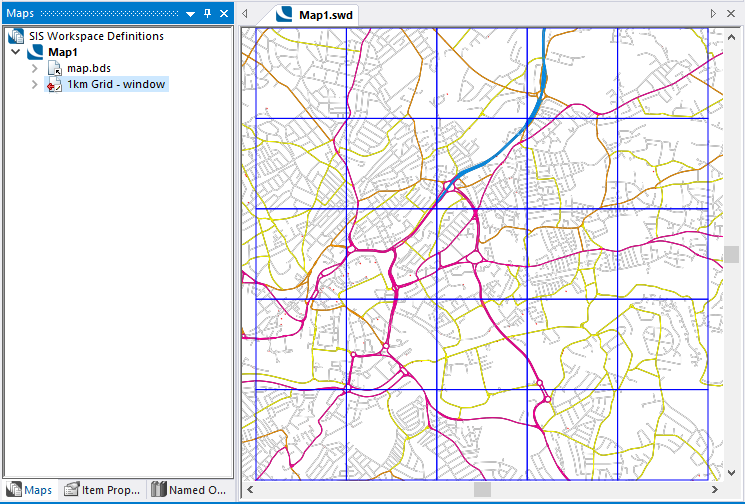Select the 1km Grid - window overlay
The width and height of the screenshot is (745, 504).
tap(116, 85)
